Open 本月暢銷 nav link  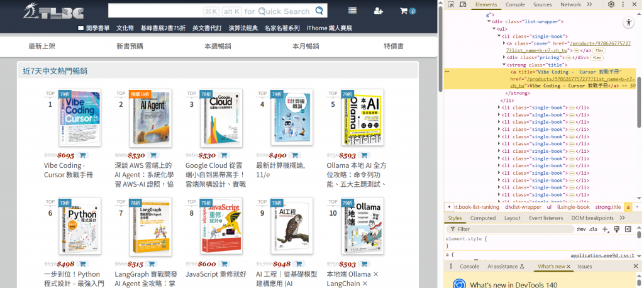306,46
